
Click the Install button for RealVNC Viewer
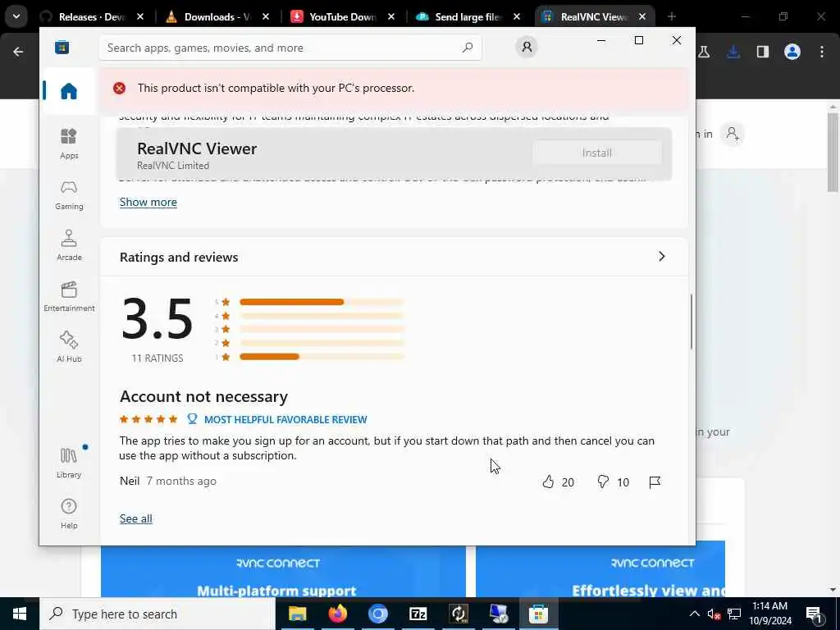(x=597, y=153)
